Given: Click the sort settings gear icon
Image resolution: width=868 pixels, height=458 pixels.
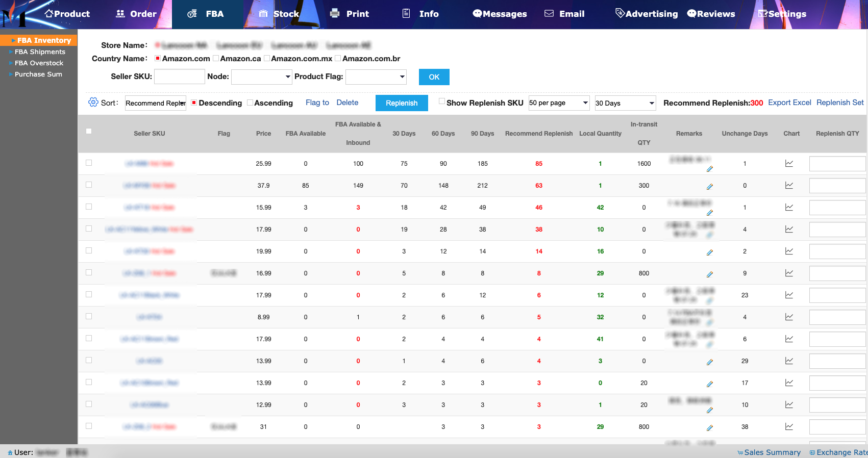Looking at the screenshot, I should click(93, 103).
